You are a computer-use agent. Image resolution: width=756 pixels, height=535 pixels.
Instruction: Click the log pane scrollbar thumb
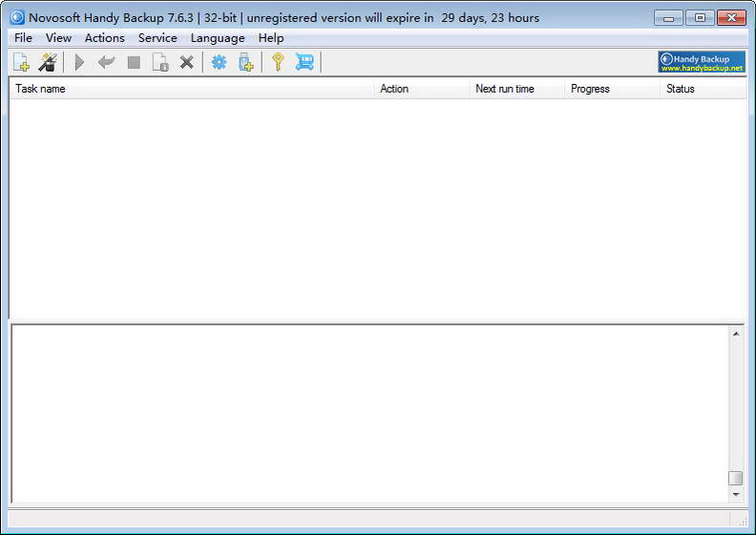point(736,478)
